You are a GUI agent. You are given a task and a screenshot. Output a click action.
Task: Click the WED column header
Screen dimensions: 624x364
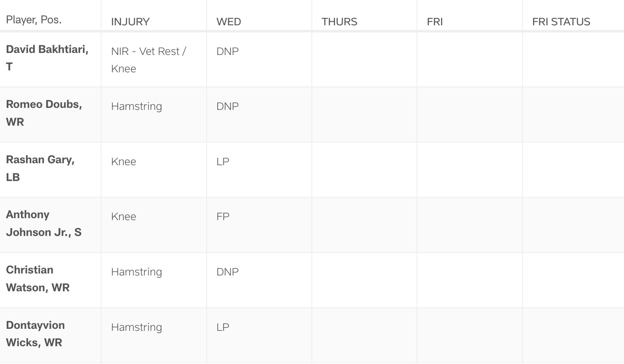coord(229,22)
